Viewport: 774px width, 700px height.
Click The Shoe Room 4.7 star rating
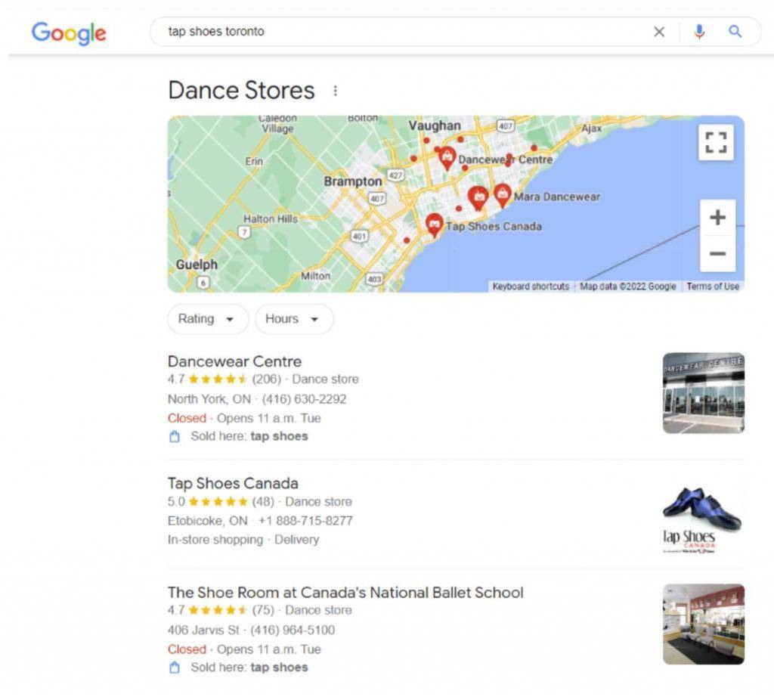pyautogui.click(x=217, y=610)
